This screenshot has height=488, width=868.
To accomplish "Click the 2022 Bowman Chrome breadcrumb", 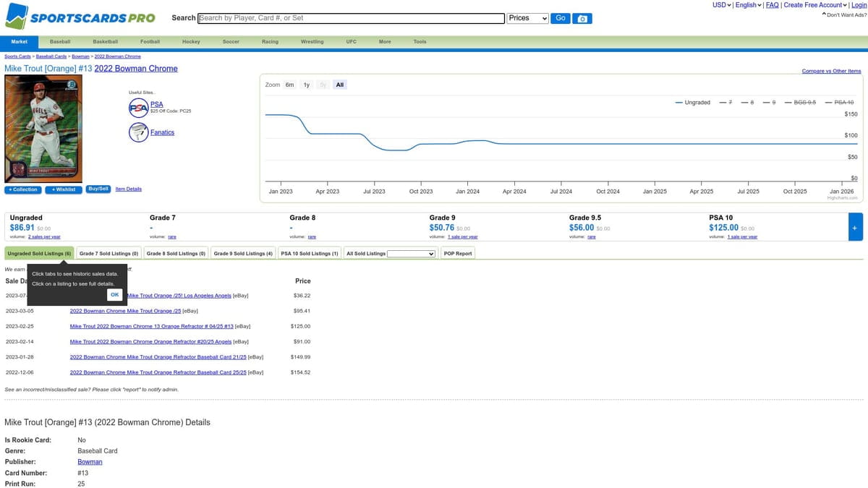I will (x=117, y=56).
